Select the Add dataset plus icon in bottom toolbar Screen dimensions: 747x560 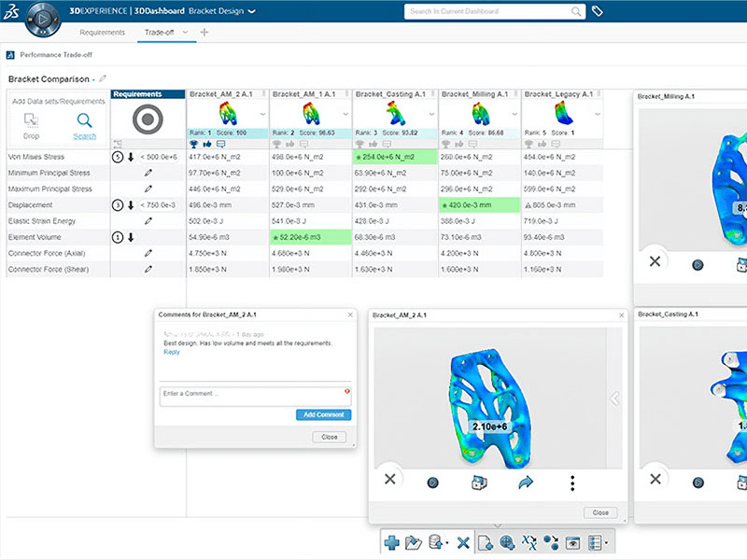click(x=392, y=542)
